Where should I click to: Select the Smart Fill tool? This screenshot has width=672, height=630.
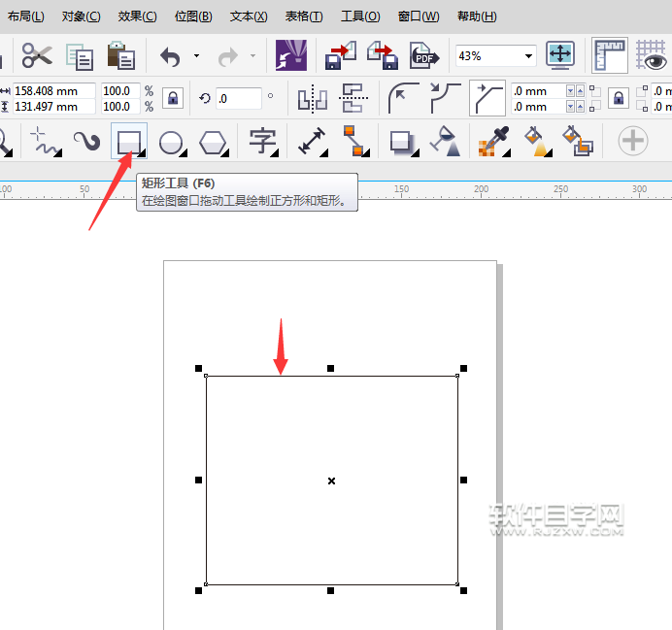coord(578,141)
